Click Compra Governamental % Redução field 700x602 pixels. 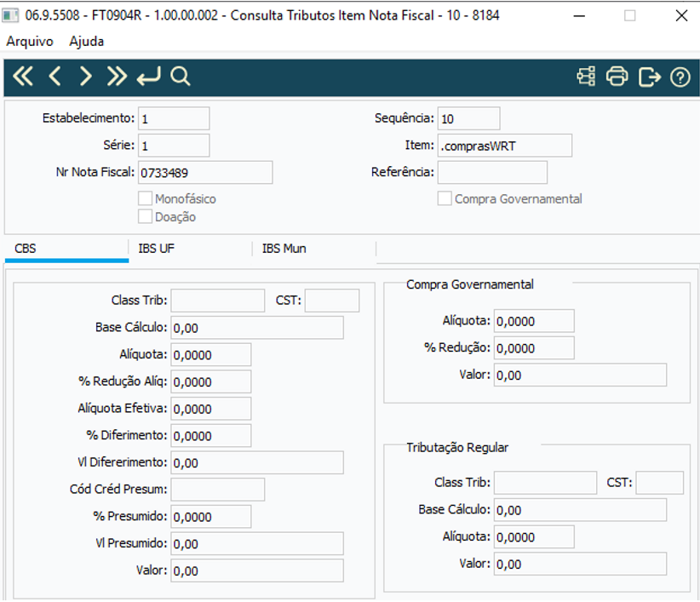click(x=534, y=348)
